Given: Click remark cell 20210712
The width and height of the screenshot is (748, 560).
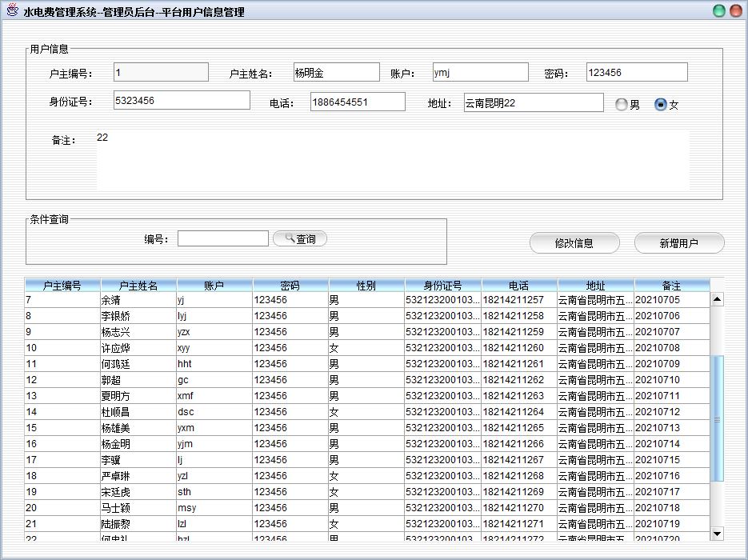Looking at the screenshot, I should click(672, 412).
